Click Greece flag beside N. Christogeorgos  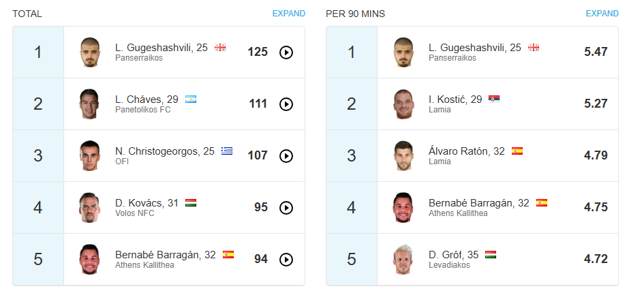coord(226,151)
